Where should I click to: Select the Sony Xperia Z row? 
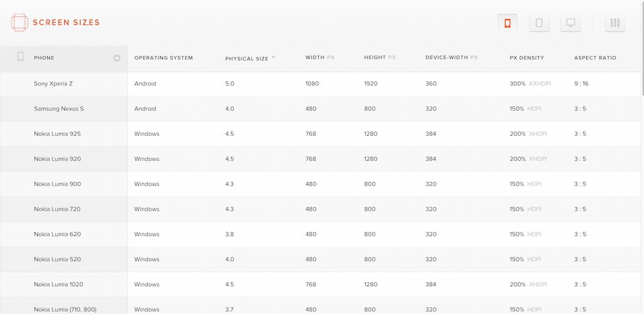pyautogui.click(x=53, y=84)
